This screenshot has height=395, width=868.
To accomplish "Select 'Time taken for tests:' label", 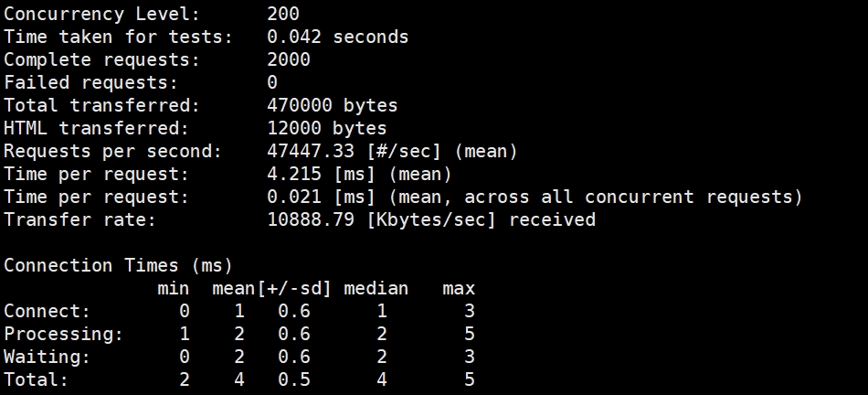I will 118,37.
